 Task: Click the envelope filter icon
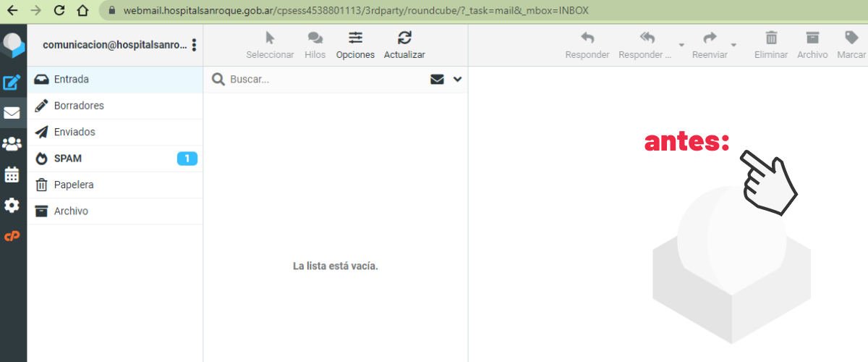pos(437,80)
